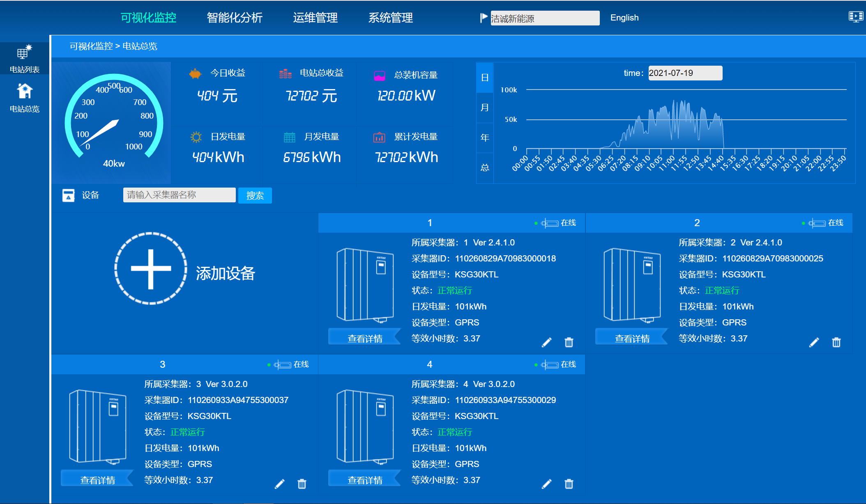Click the edit pencil icon for device 1
Screen dimensions: 866x504
pos(546,342)
